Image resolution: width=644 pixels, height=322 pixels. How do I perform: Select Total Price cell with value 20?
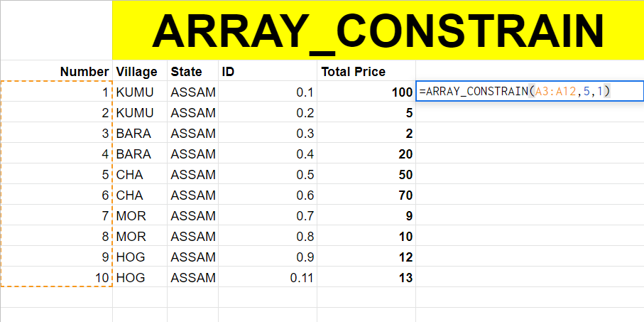pyautogui.click(x=366, y=153)
